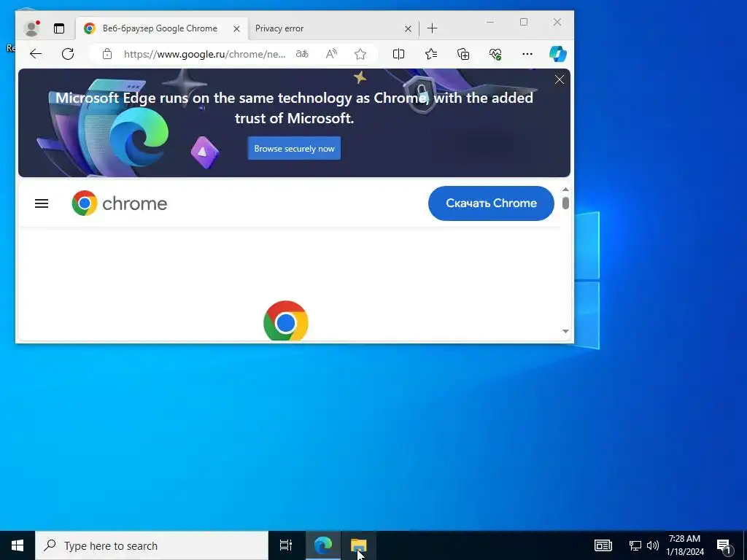Launch the Copilot sidebar icon
The height and width of the screenshot is (560, 747).
(558, 54)
